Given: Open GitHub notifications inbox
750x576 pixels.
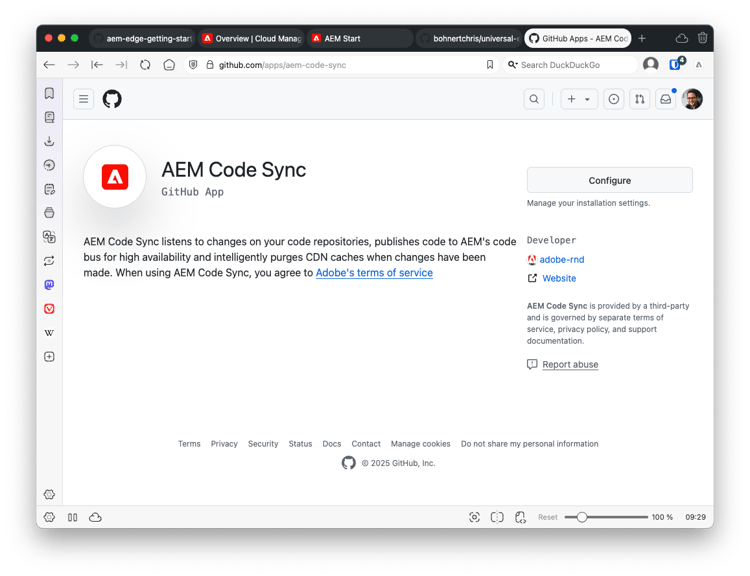Looking at the screenshot, I should pos(665,99).
